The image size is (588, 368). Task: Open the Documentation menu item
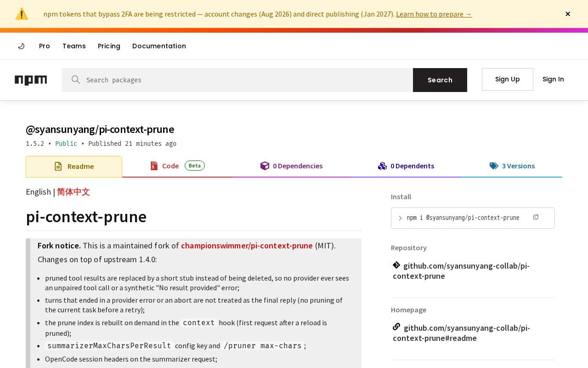click(159, 46)
